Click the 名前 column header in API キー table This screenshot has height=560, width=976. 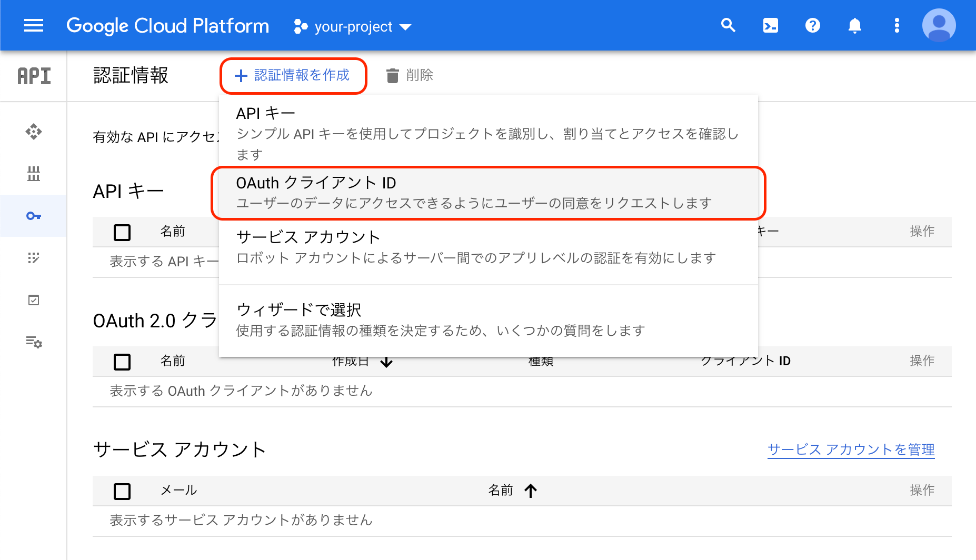click(173, 232)
